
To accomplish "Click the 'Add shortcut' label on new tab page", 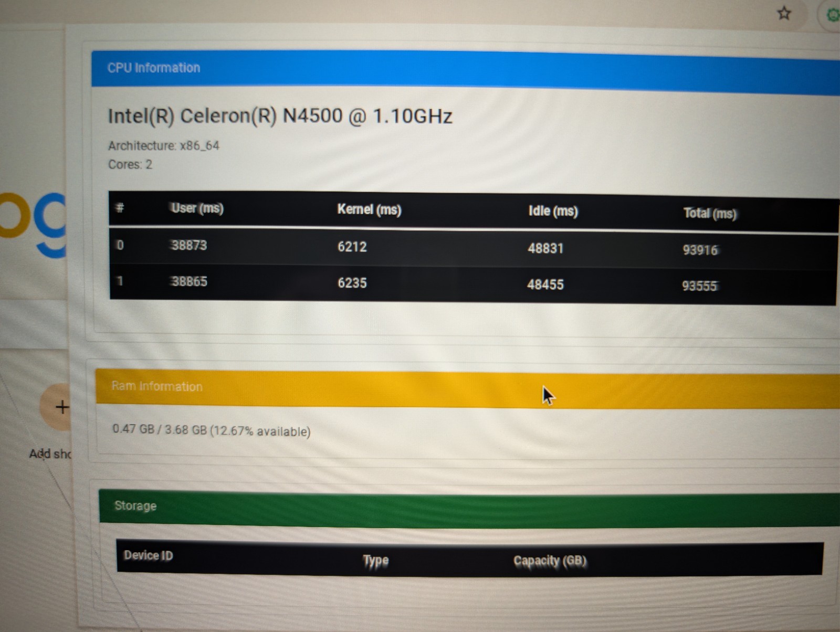I will pyautogui.click(x=50, y=454).
